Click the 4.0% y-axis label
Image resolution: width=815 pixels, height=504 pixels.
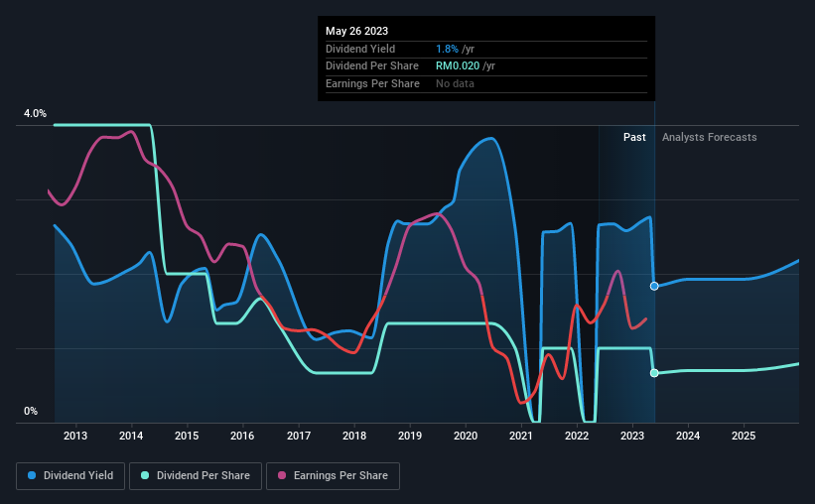click(x=35, y=113)
